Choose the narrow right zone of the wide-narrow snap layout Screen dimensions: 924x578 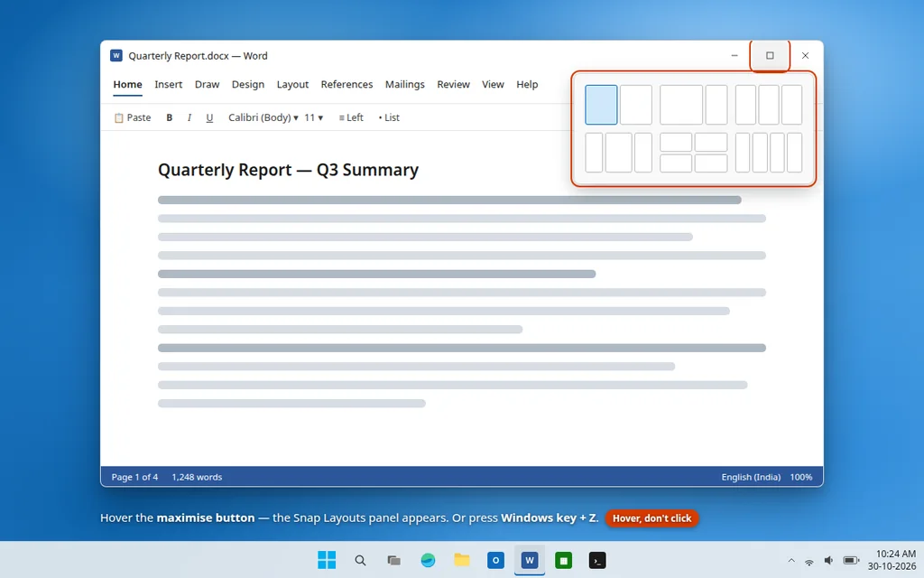[x=716, y=105]
